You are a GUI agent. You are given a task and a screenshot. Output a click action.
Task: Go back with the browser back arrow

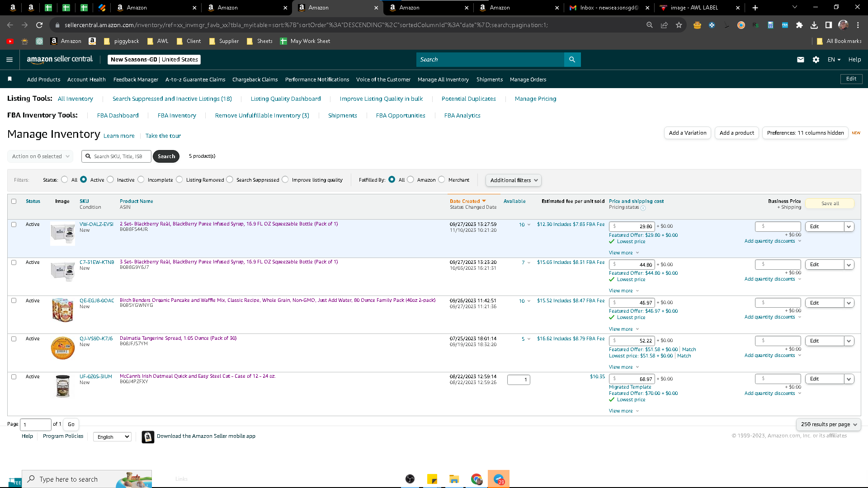click(10, 25)
